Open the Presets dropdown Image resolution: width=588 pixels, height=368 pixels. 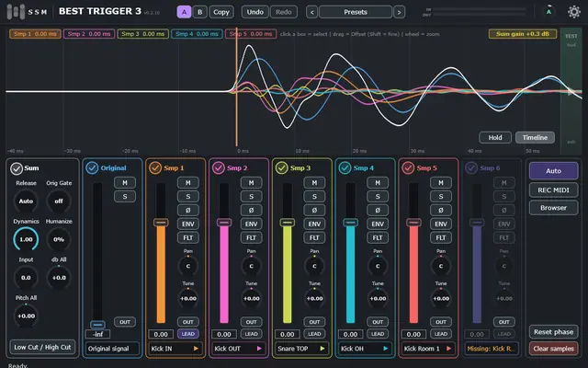pos(356,12)
